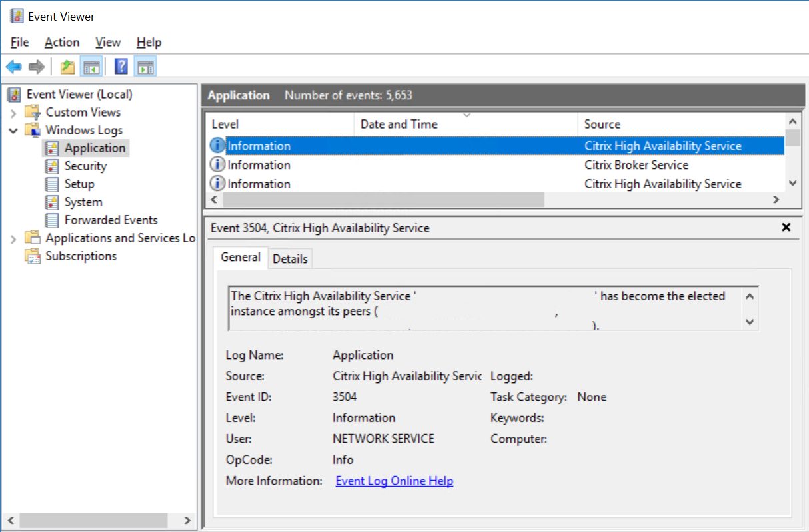Viewport: 809px width, 532px height.
Task: Toggle the Show/Hide Console Tree button
Action: pos(91,67)
